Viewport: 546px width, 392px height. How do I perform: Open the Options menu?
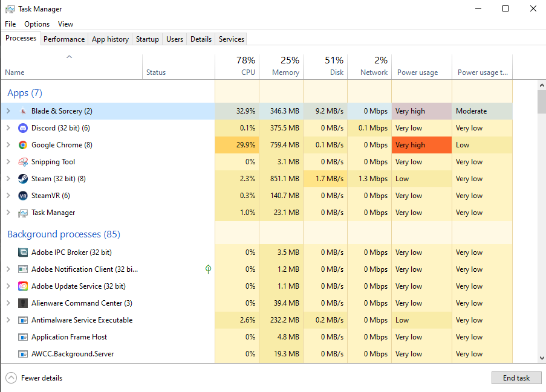coord(37,24)
